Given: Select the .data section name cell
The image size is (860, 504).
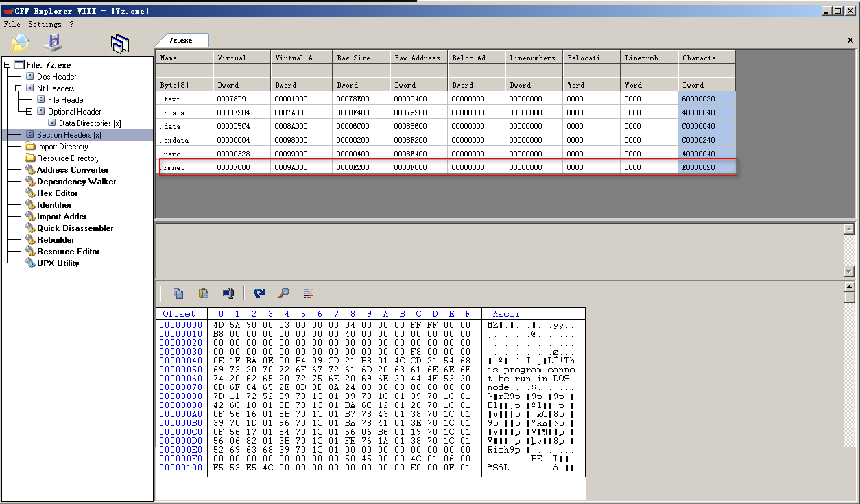Looking at the screenshot, I should (x=184, y=126).
